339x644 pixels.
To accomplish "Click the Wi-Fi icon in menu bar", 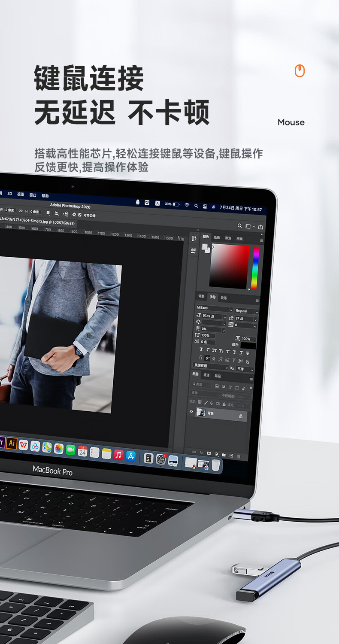I will [187, 205].
